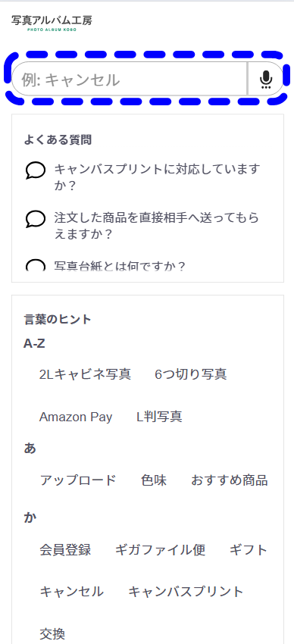
Task: Click speech bubble icon beside 写真台紙 question
Action: [x=36, y=266]
